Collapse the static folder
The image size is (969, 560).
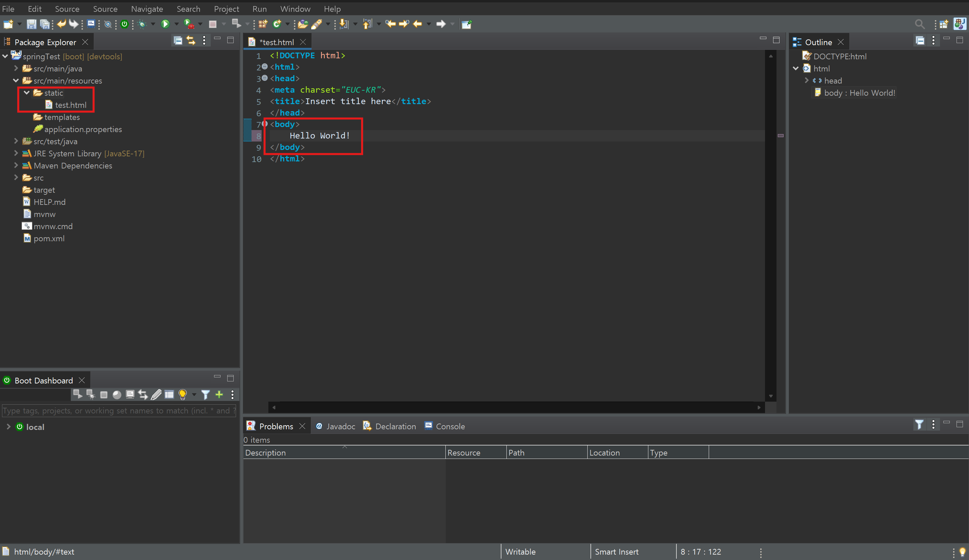tap(27, 93)
